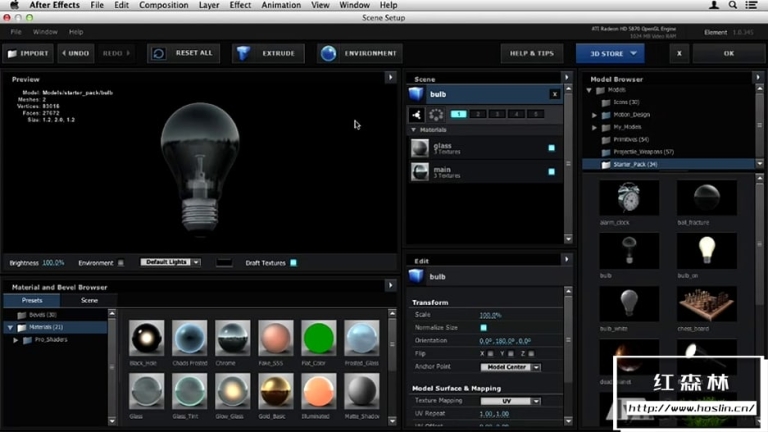Open the macOS Spotlight search icon

coord(733,5)
